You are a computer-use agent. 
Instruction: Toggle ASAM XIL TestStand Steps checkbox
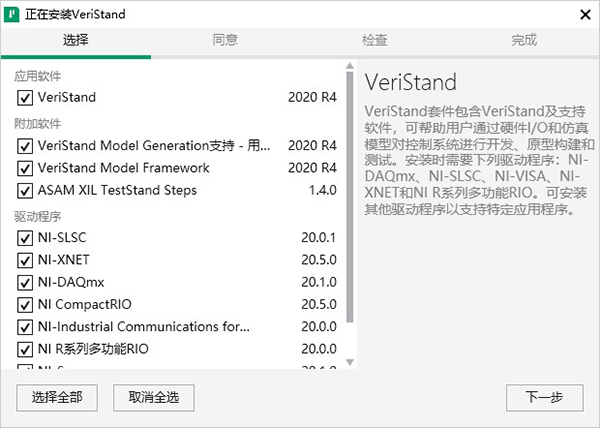(x=25, y=191)
